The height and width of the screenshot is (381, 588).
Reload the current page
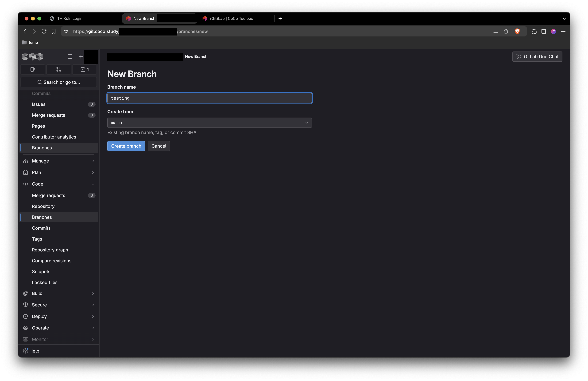point(44,31)
